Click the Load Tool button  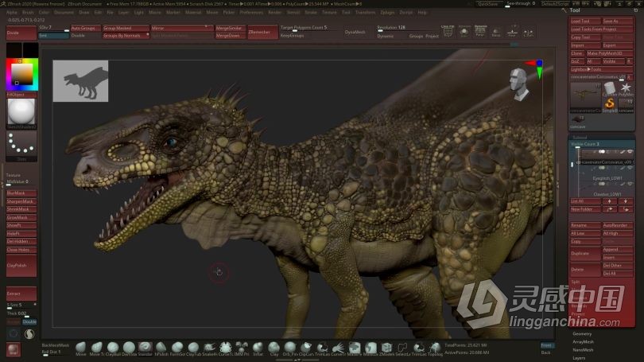pos(585,21)
